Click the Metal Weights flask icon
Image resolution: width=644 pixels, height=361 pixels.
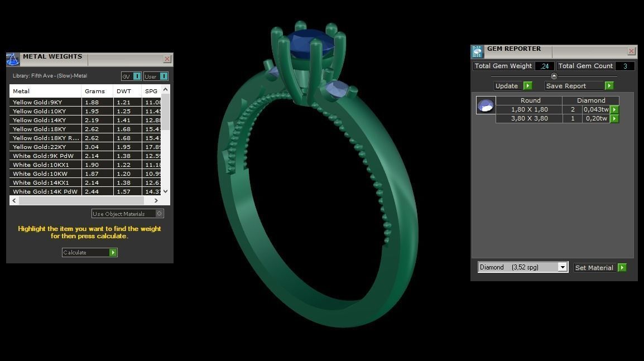pyautogui.click(x=13, y=59)
